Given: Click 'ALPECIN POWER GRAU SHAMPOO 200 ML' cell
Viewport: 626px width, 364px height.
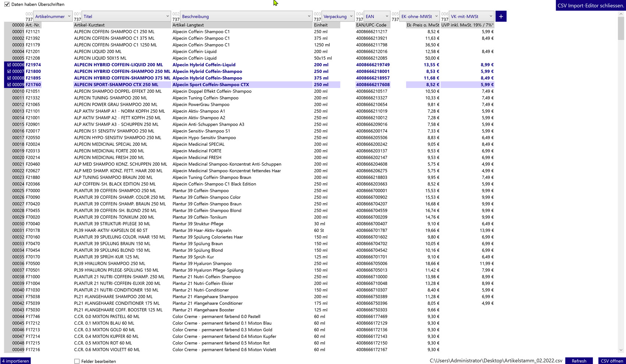Looking at the screenshot, I should (x=116, y=105).
